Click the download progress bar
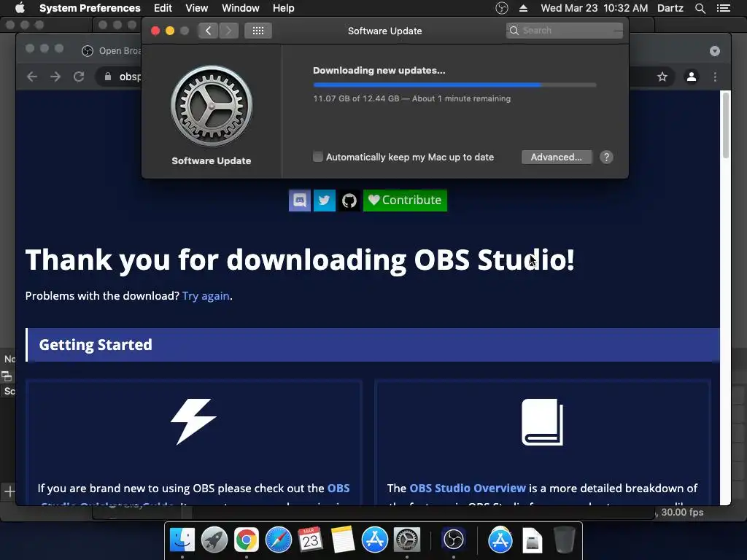Screen dimensions: 747x560 point(454,85)
